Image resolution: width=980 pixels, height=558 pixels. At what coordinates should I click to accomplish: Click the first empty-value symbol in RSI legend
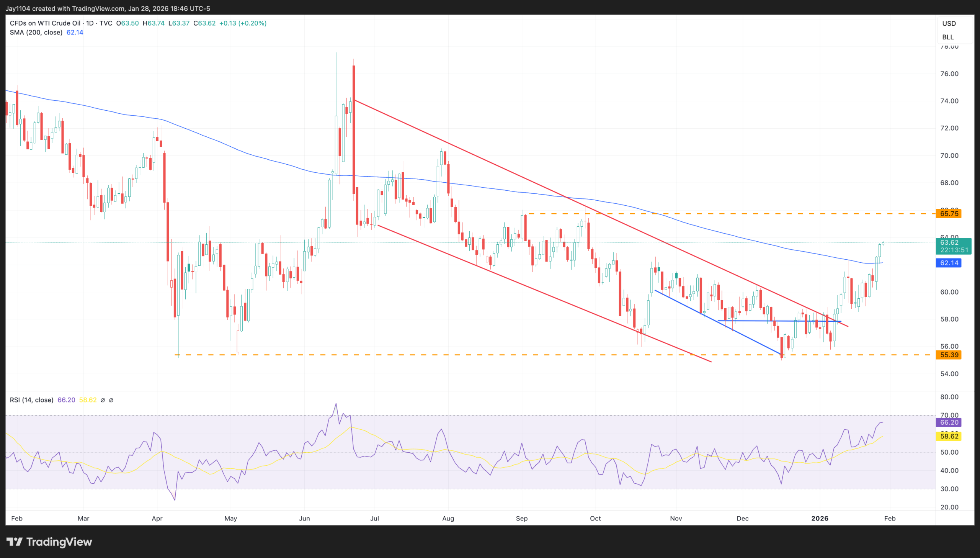(x=103, y=400)
